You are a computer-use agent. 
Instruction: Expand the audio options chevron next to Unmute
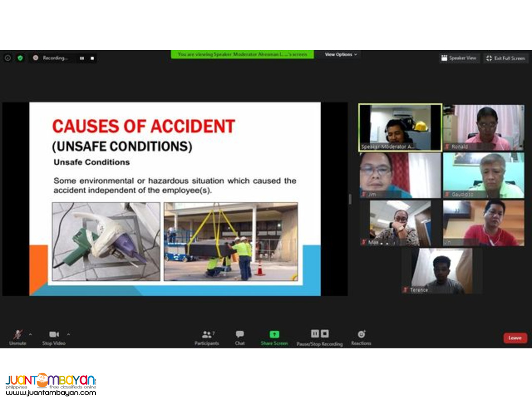point(30,334)
